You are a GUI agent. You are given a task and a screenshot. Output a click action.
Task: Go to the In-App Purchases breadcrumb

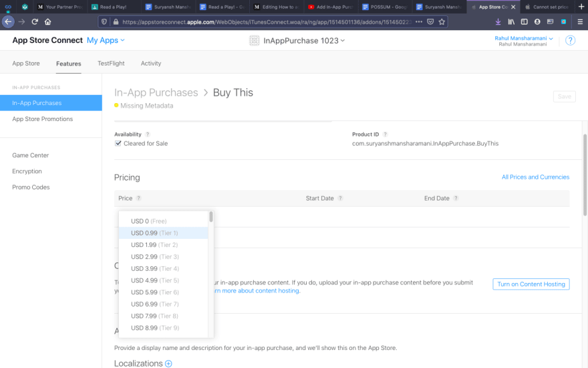[x=156, y=93]
